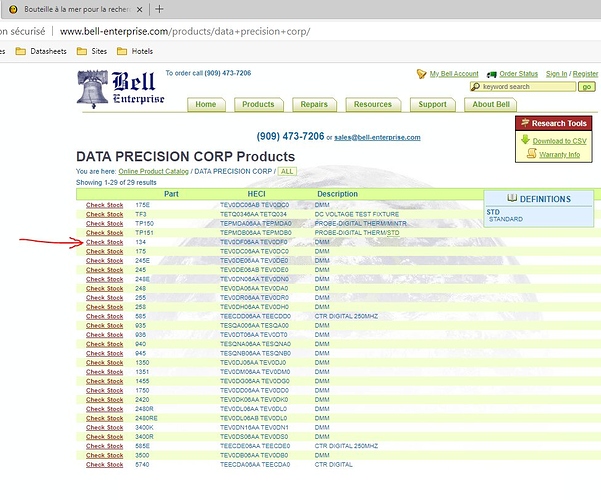Check Stock for part 3400K
The width and height of the screenshot is (601, 500).
[105, 428]
